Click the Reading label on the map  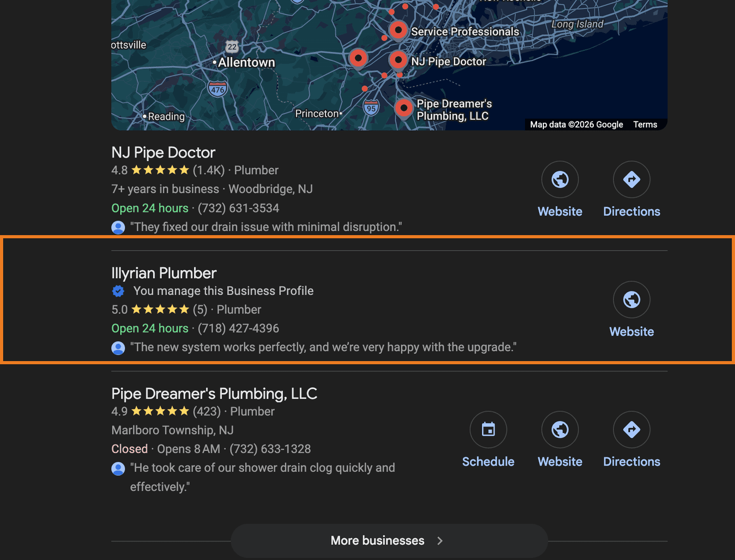(x=166, y=117)
